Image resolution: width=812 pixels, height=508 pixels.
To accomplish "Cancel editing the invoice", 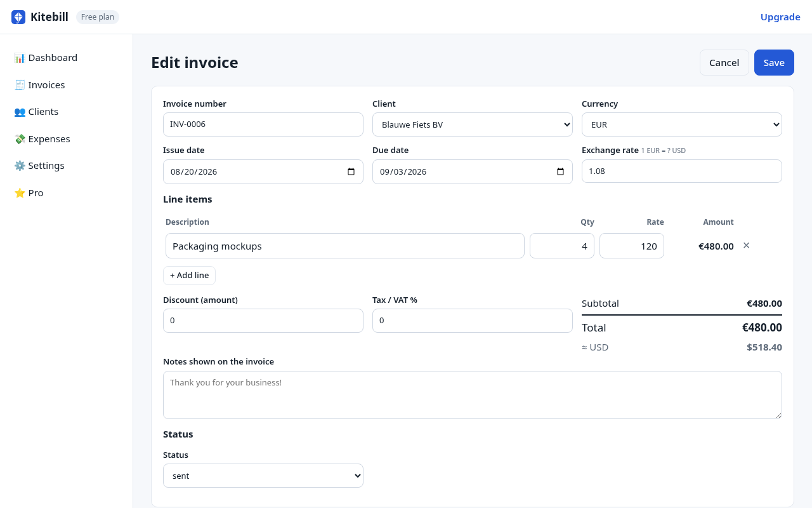I will pos(724,62).
